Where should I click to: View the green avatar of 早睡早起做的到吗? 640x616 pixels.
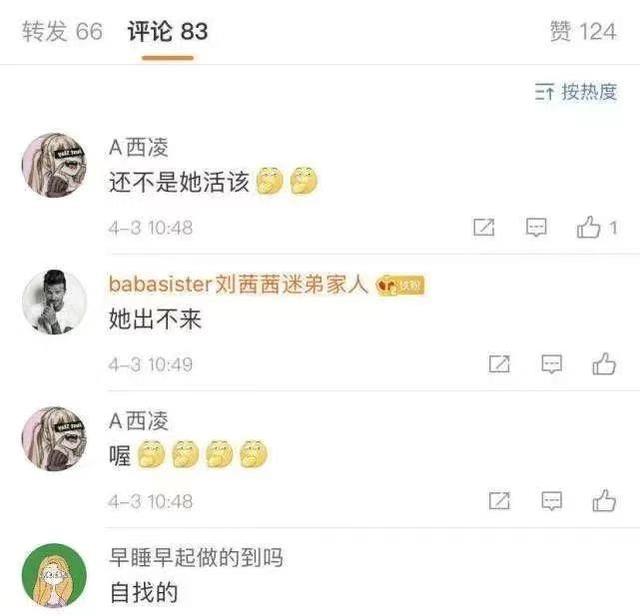pos(54,576)
